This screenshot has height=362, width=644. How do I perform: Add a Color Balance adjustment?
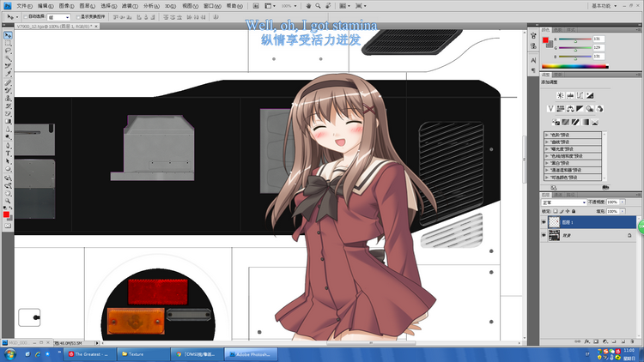tap(570, 109)
